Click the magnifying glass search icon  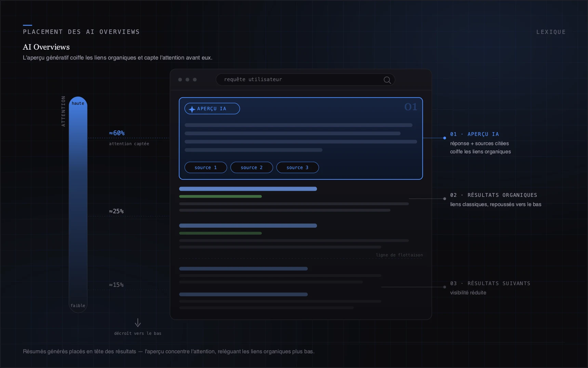pyautogui.click(x=387, y=80)
